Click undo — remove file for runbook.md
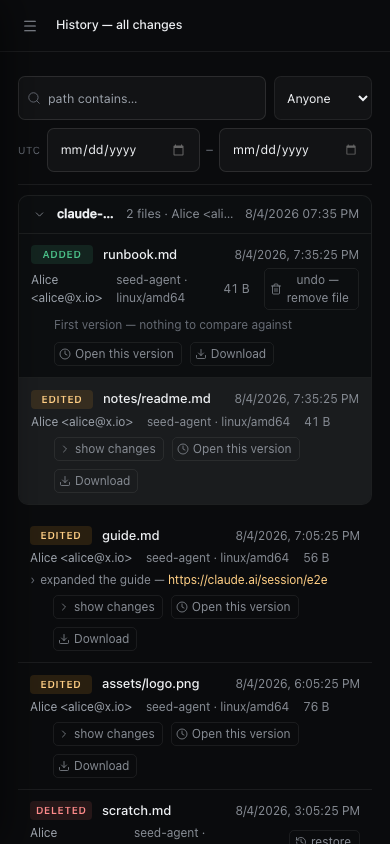 tap(311, 289)
